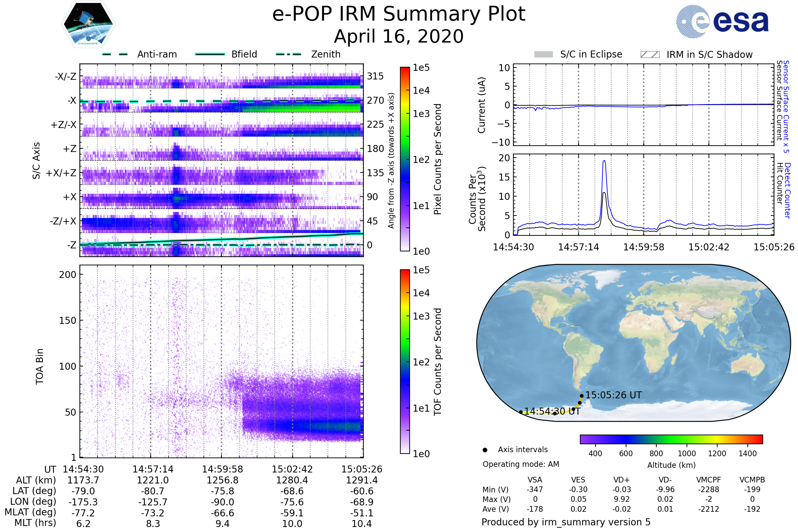Click the CASSIOPE satellite hexagon logo
The height and width of the screenshot is (532, 798).
tap(88, 24)
